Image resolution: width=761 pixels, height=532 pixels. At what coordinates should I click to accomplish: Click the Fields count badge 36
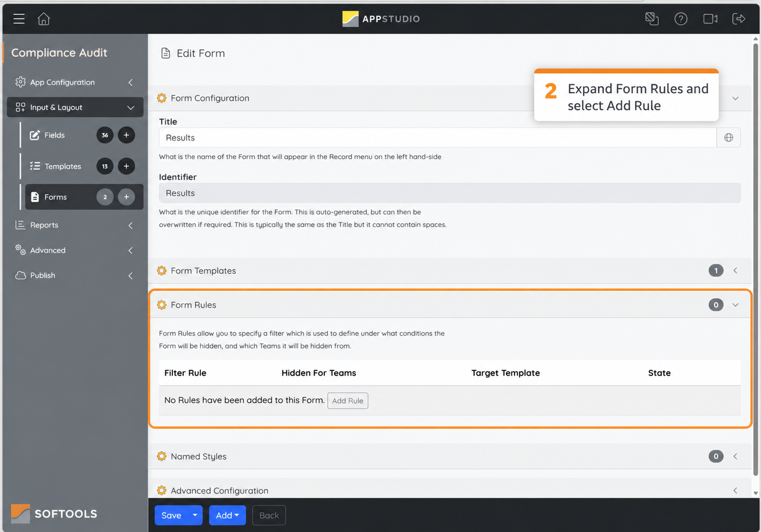click(x=105, y=135)
